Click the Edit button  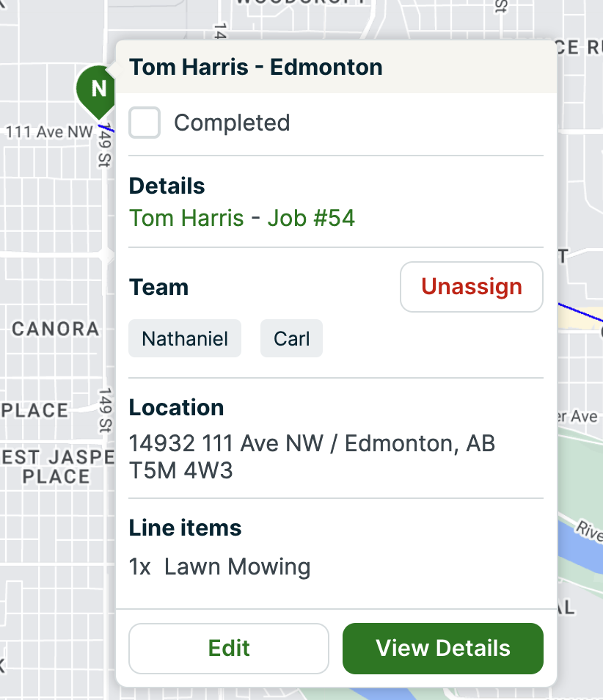(229, 648)
